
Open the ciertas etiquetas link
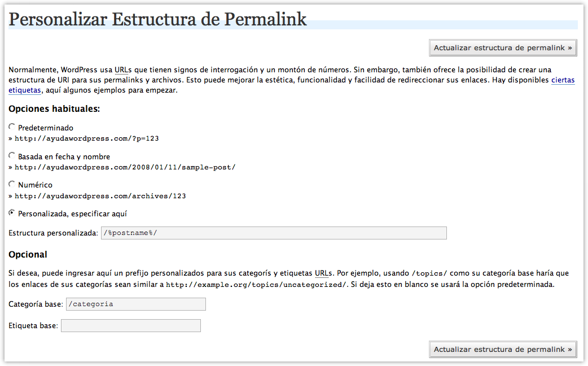pos(563,80)
